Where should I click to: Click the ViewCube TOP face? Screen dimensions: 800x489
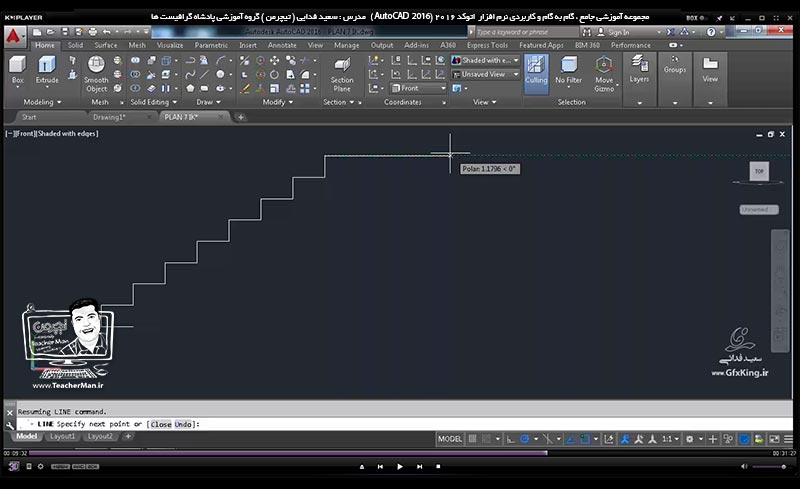pyautogui.click(x=759, y=171)
